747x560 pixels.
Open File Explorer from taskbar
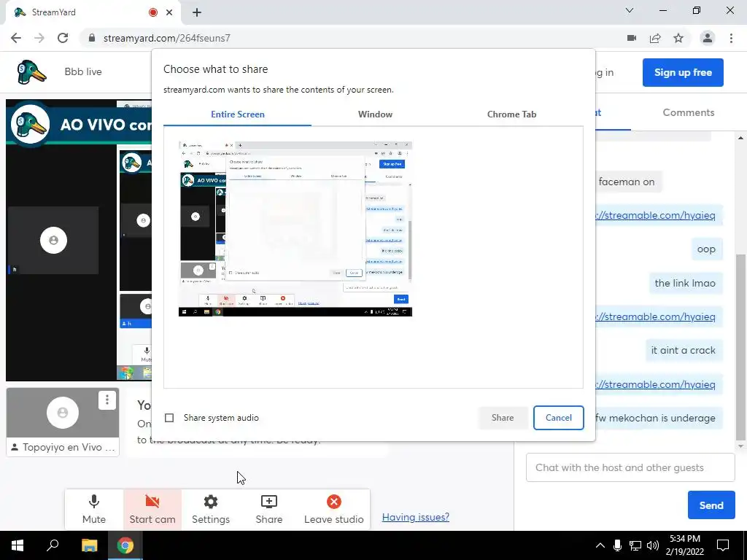pyautogui.click(x=89, y=545)
